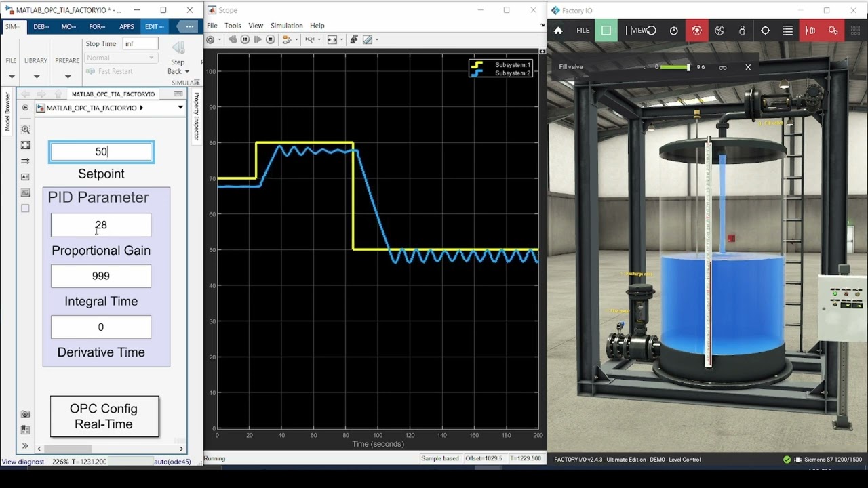The image size is (868, 488).
Task: Open the Scope File menu
Action: (212, 26)
